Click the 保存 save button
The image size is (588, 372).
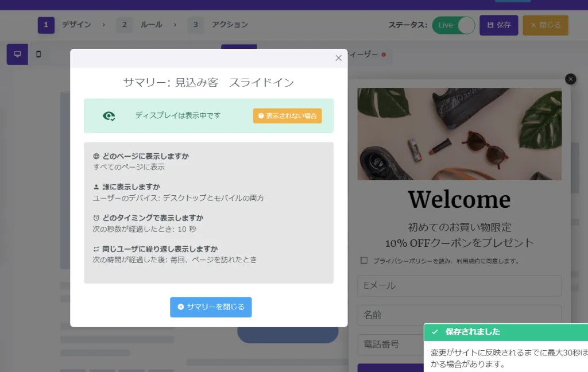(499, 25)
